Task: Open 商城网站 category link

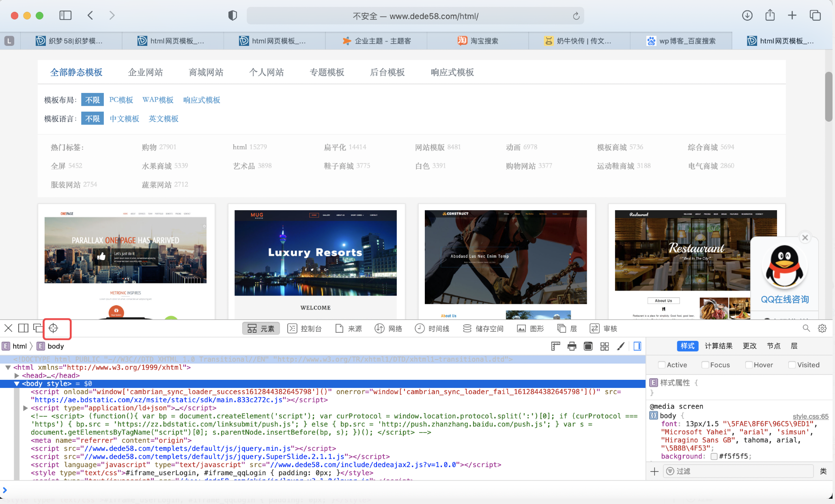Action: pyautogui.click(x=206, y=72)
